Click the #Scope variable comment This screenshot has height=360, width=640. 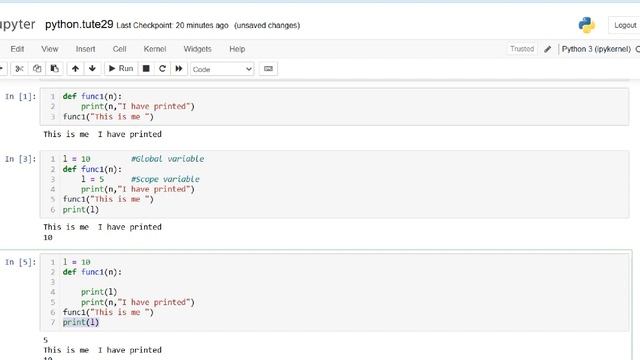[165, 179]
